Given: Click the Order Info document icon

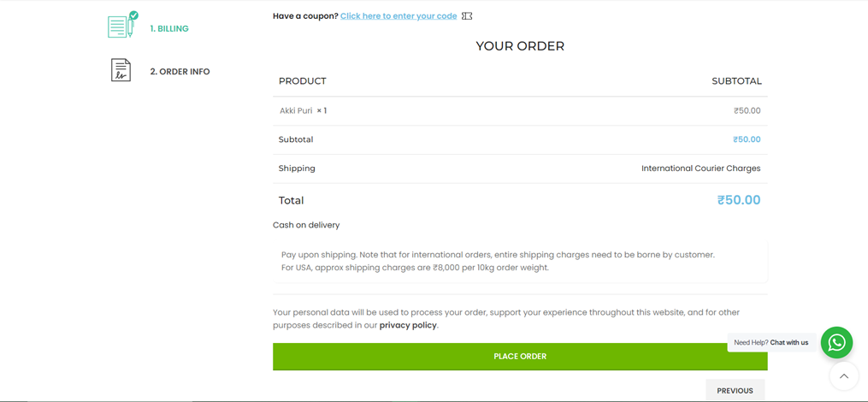Looking at the screenshot, I should click(121, 70).
